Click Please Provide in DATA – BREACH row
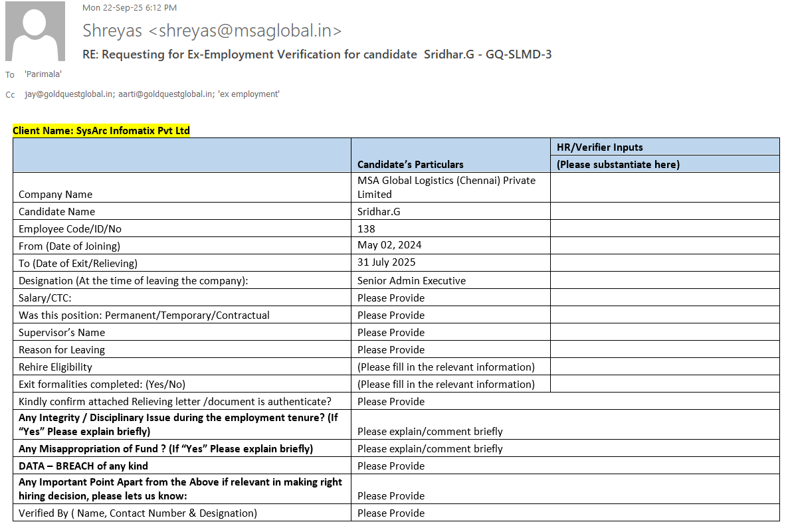Image resolution: width=788 pixels, height=532 pixels. coord(391,466)
